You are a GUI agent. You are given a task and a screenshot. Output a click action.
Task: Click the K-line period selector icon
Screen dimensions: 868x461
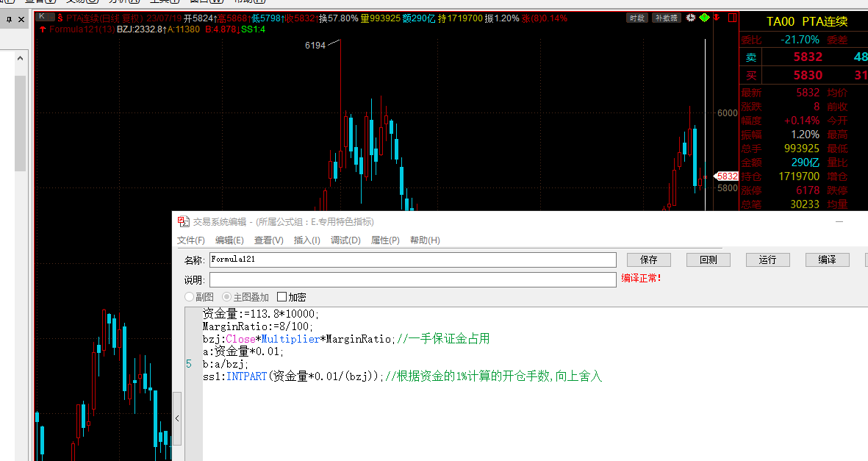pos(45,17)
